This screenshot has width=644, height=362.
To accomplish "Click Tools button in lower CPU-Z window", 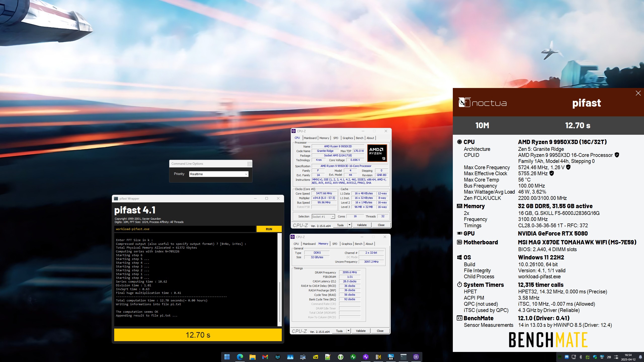I will (x=339, y=331).
